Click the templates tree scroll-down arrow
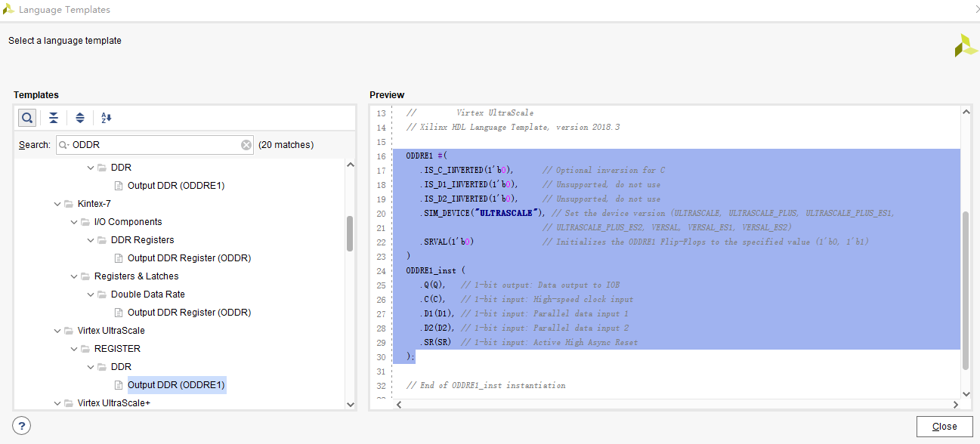The image size is (980, 444). [x=350, y=405]
